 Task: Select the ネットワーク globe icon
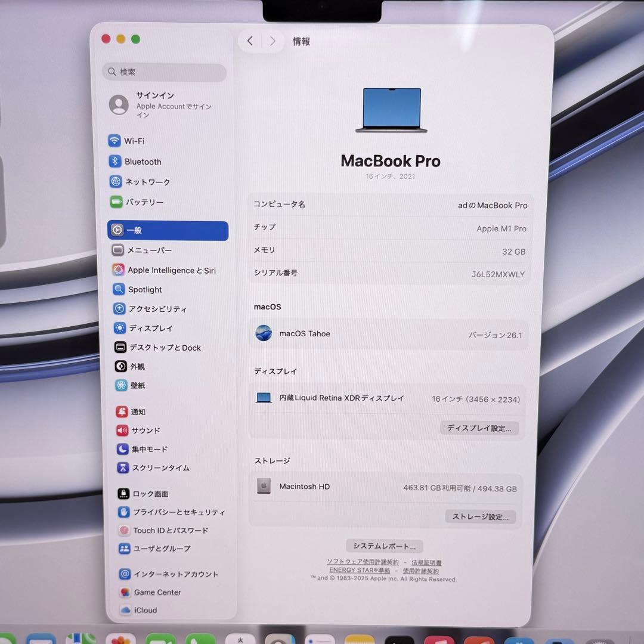(x=116, y=181)
